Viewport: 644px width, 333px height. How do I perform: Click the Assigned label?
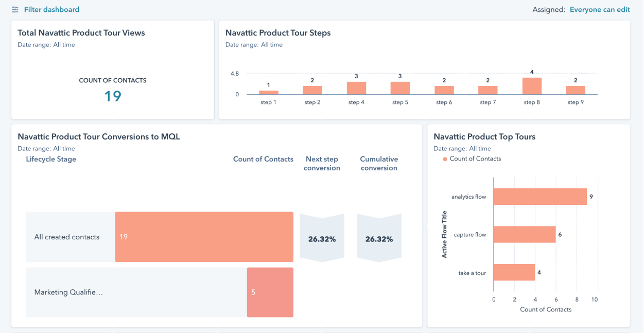(x=549, y=9)
